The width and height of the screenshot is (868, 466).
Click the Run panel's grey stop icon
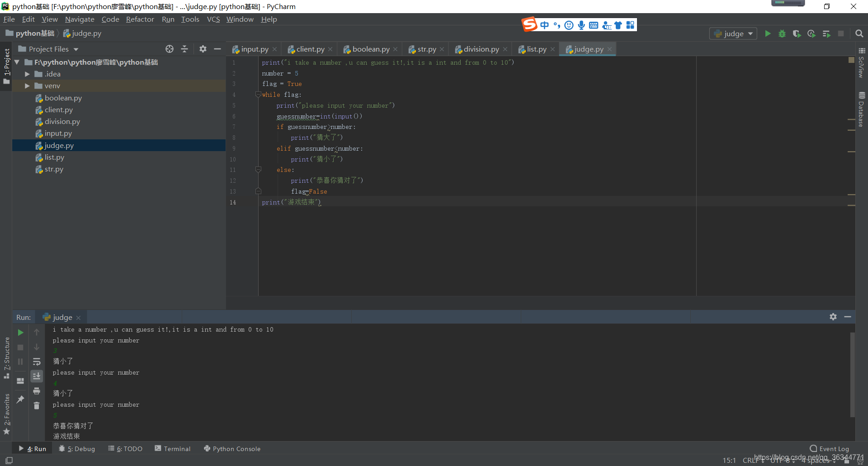point(20,347)
